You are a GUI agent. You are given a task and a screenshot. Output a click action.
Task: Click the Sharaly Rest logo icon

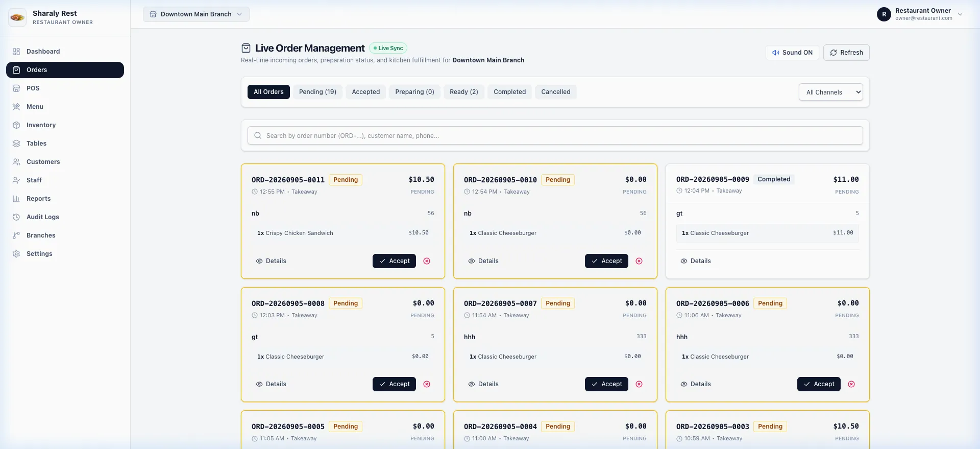pyautogui.click(x=17, y=17)
